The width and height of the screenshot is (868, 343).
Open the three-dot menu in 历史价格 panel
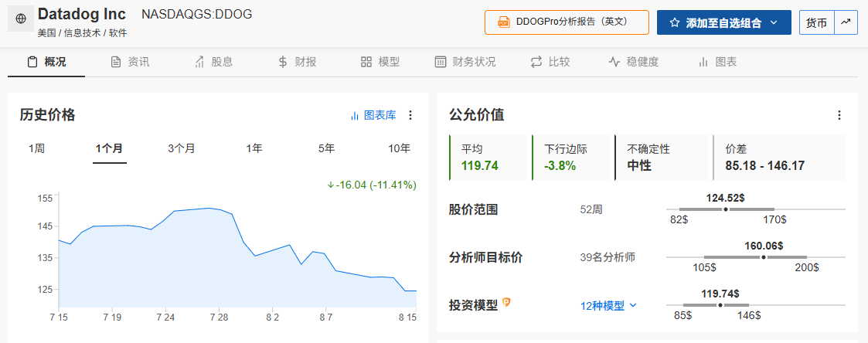coord(410,115)
